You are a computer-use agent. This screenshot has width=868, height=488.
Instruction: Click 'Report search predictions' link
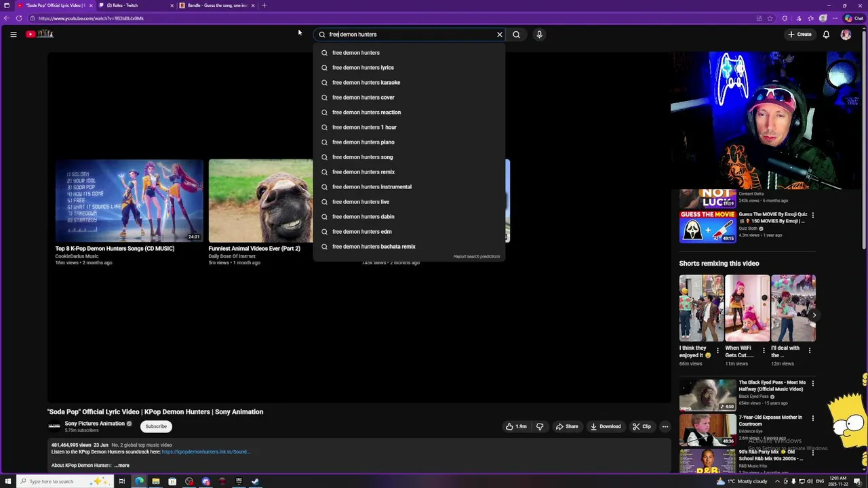pyautogui.click(x=476, y=257)
